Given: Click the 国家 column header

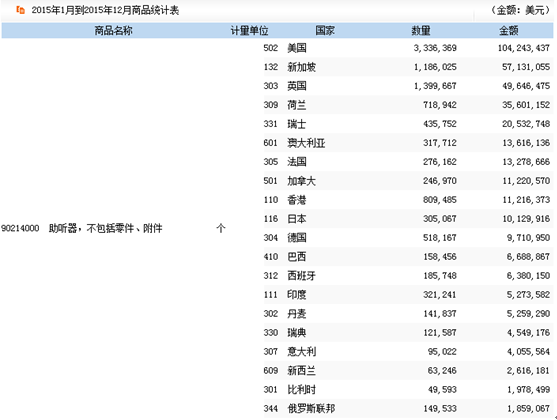Looking at the screenshot, I should tap(325, 31).
